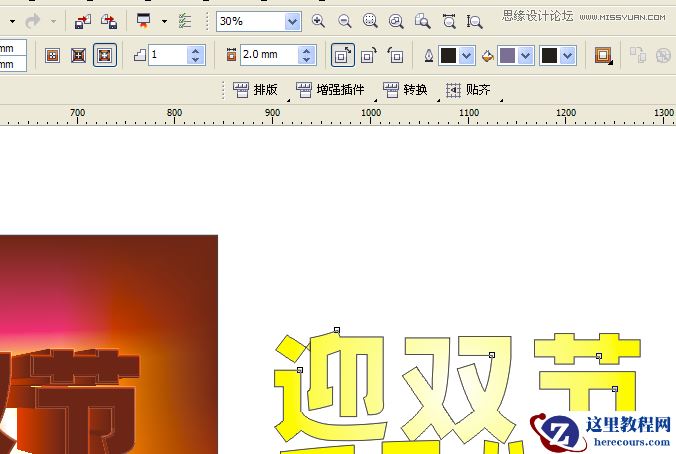Click the Clear Contour icon

tap(663, 55)
